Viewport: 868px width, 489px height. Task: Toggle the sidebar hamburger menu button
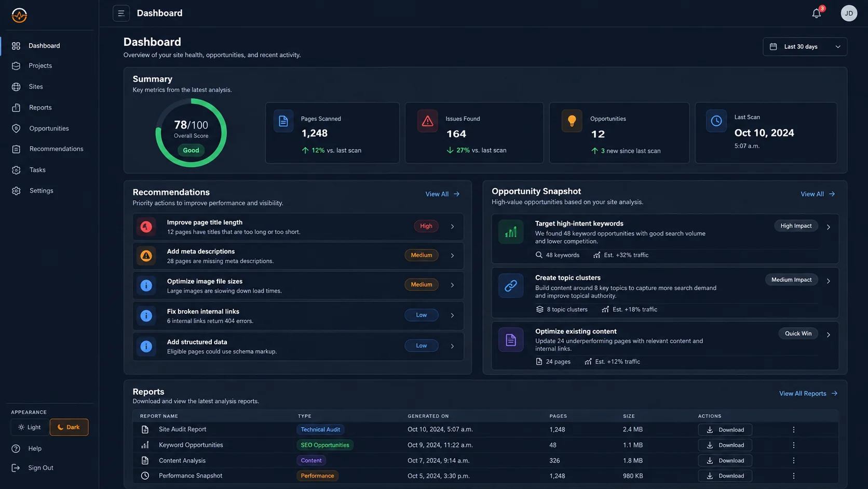121,14
